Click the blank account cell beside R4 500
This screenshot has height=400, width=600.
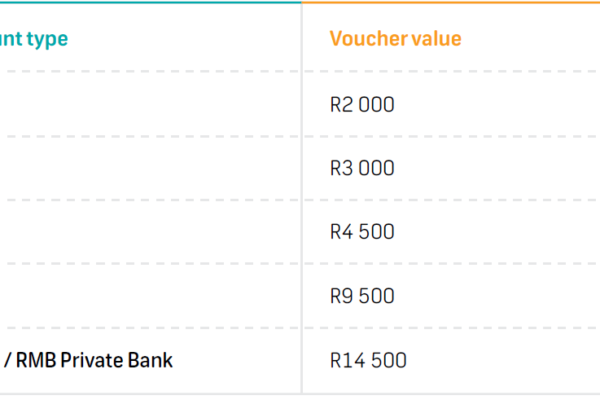click(x=150, y=232)
